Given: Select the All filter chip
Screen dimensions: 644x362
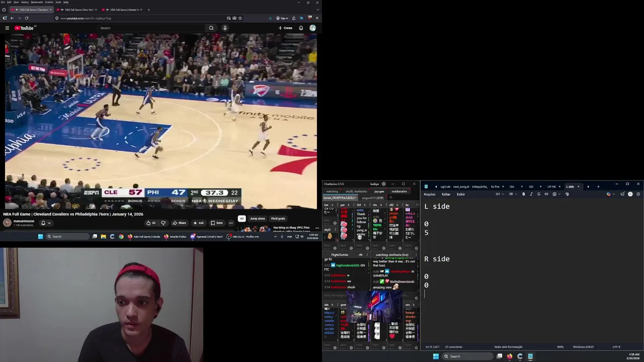Looking at the screenshot, I should click(x=242, y=219).
